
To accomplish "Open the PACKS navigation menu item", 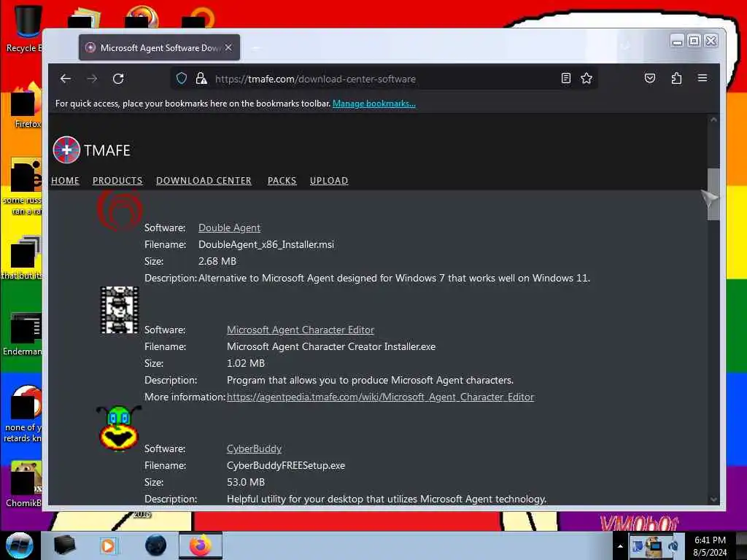I will (282, 181).
